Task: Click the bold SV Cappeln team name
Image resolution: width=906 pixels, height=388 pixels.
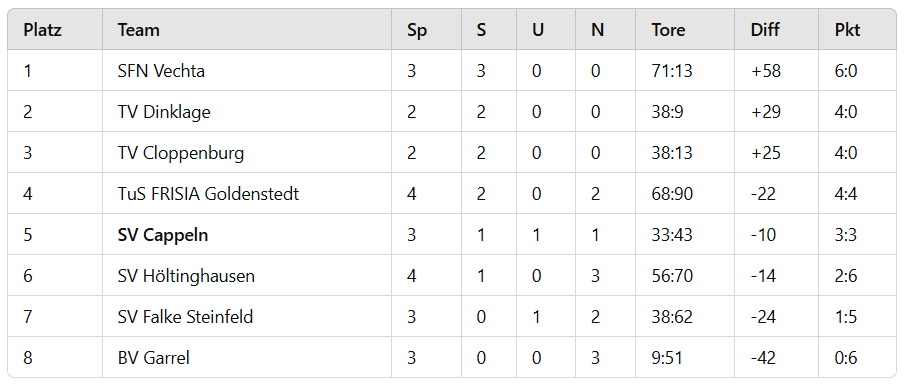Action: coord(163,235)
